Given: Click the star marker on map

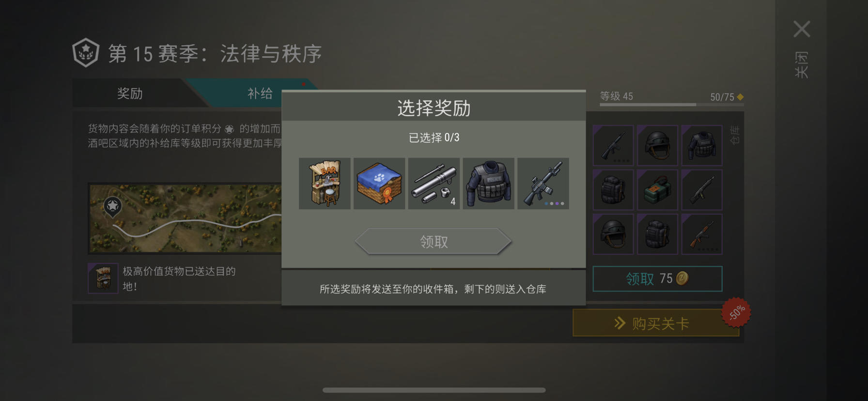Looking at the screenshot, I should 112,207.
